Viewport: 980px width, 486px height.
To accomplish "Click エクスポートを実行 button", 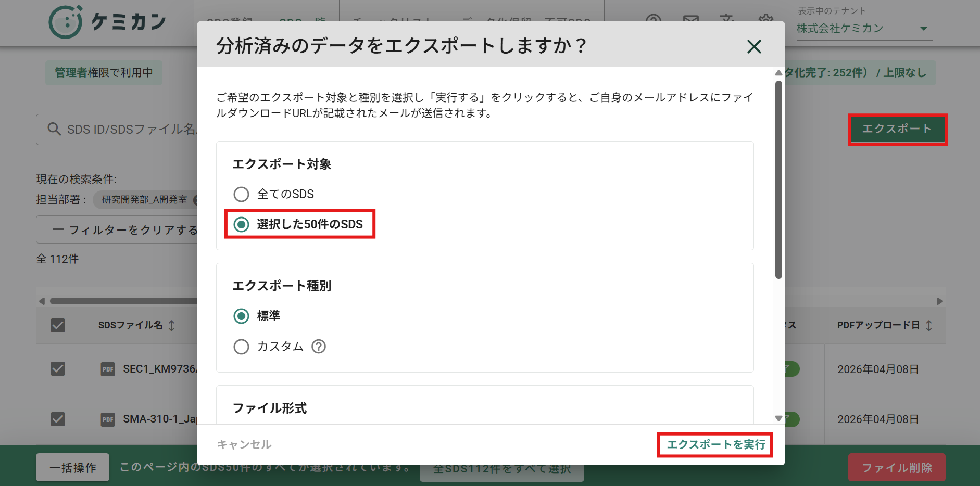I will coord(715,445).
